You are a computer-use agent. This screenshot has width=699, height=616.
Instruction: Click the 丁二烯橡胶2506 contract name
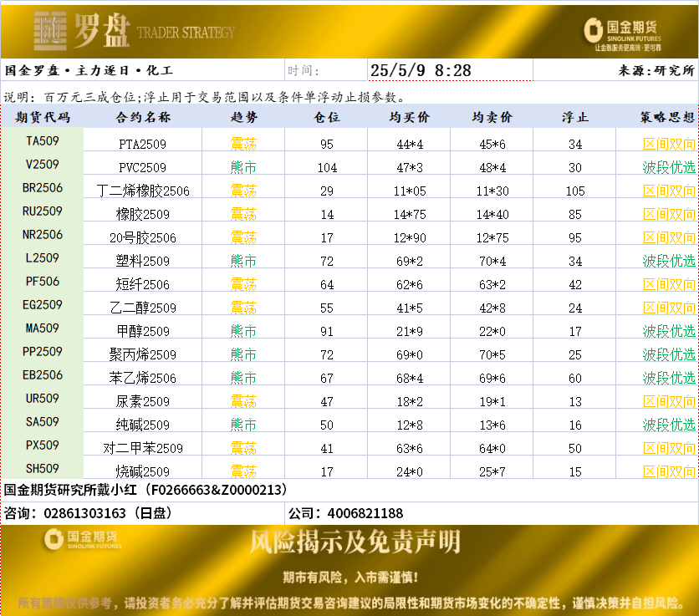(143, 191)
